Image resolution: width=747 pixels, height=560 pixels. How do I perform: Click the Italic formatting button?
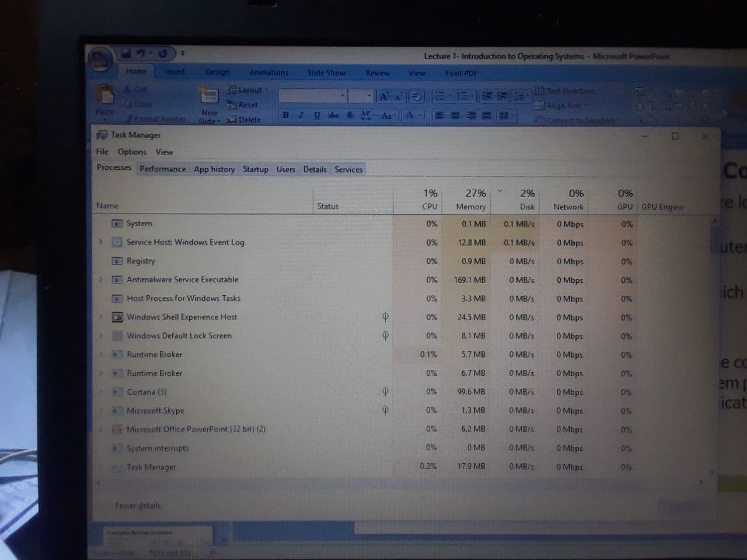pos(301,115)
